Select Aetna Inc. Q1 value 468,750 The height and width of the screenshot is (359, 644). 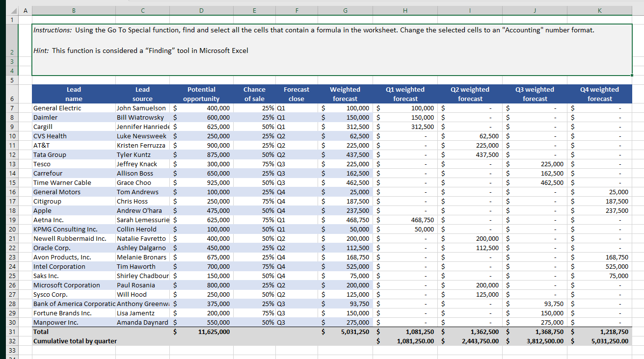(x=405, y=220)
